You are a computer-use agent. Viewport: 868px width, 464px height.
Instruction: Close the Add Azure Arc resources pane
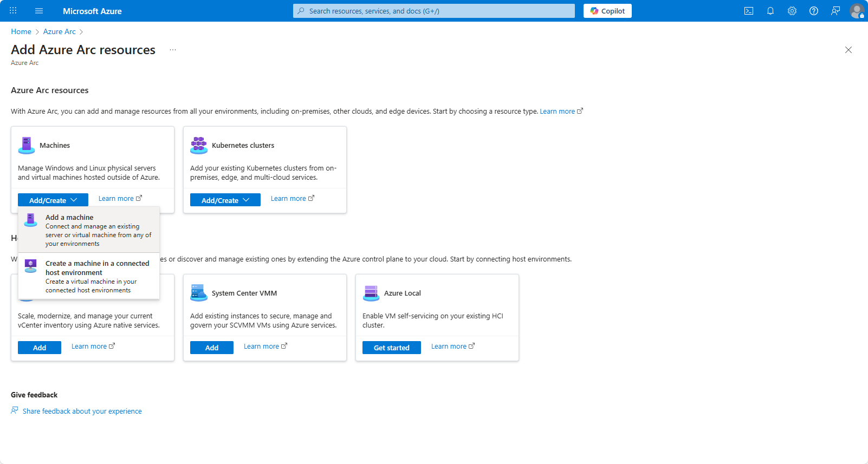coord(848,50)
